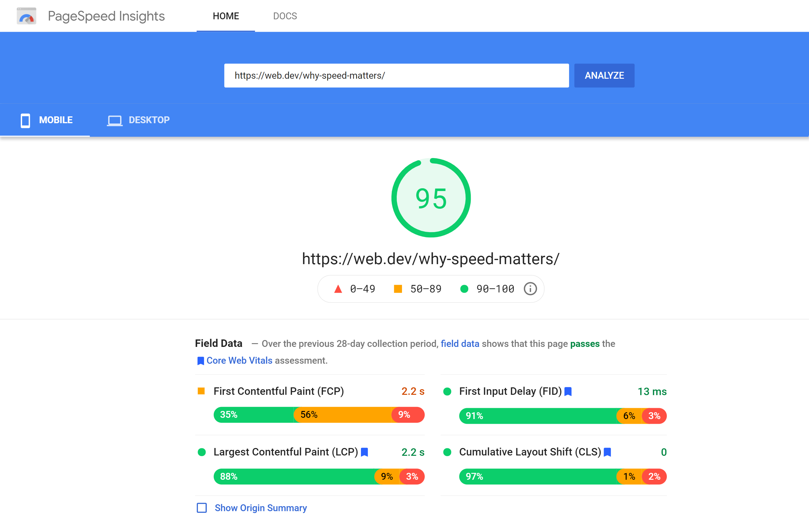
Task: Click the DOCS menu item
Action: click(x=284, y=16)
